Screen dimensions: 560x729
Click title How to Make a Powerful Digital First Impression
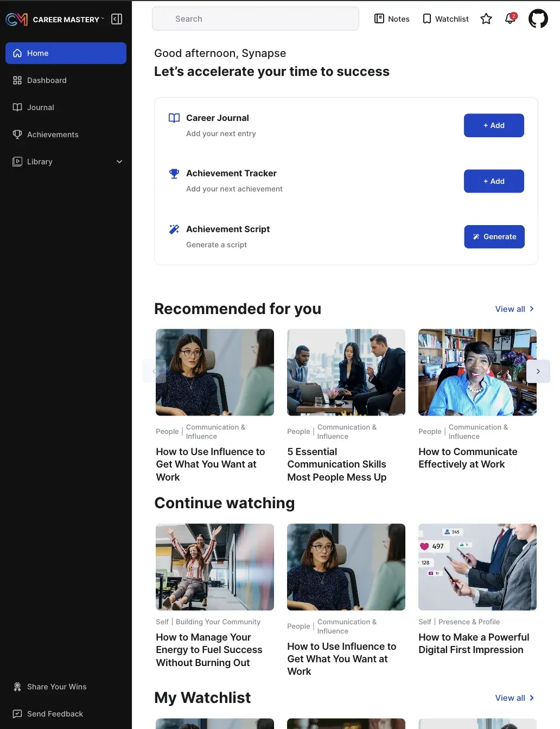point(474,644)
